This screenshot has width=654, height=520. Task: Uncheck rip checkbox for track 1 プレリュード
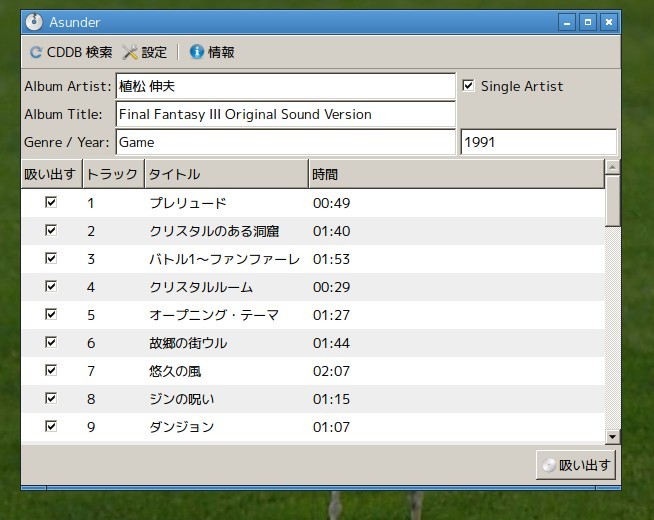click(51, 202)
